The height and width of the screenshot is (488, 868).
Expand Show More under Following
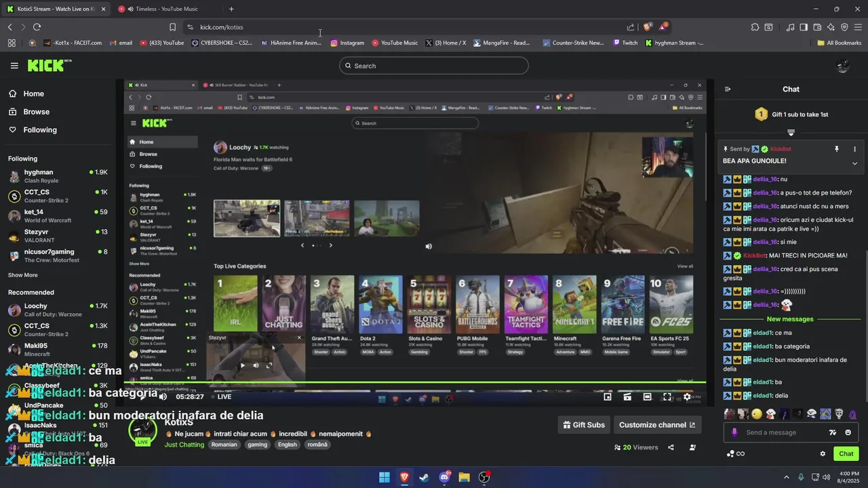click(23, 275)
